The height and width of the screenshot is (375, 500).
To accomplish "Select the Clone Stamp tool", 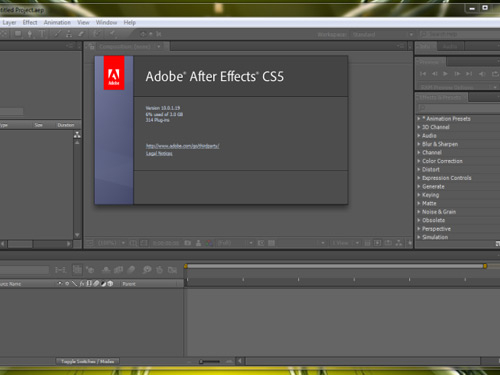I will pos(69,34).
